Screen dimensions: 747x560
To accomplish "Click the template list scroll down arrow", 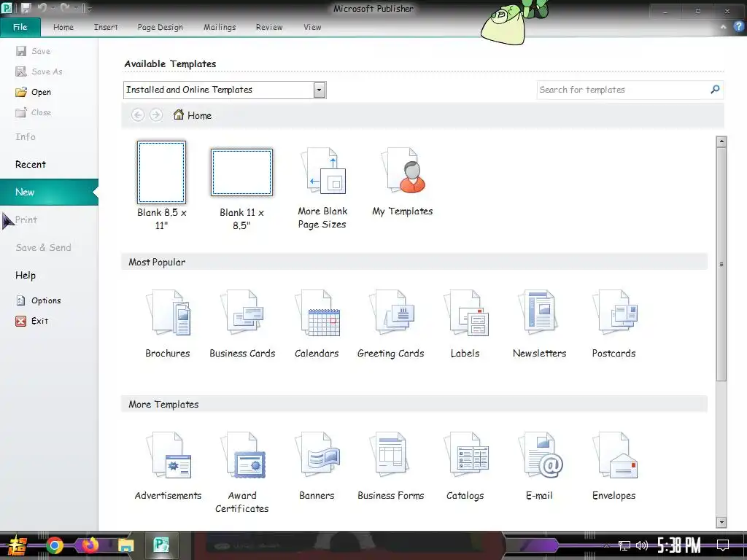I will [x=721, y=522].
